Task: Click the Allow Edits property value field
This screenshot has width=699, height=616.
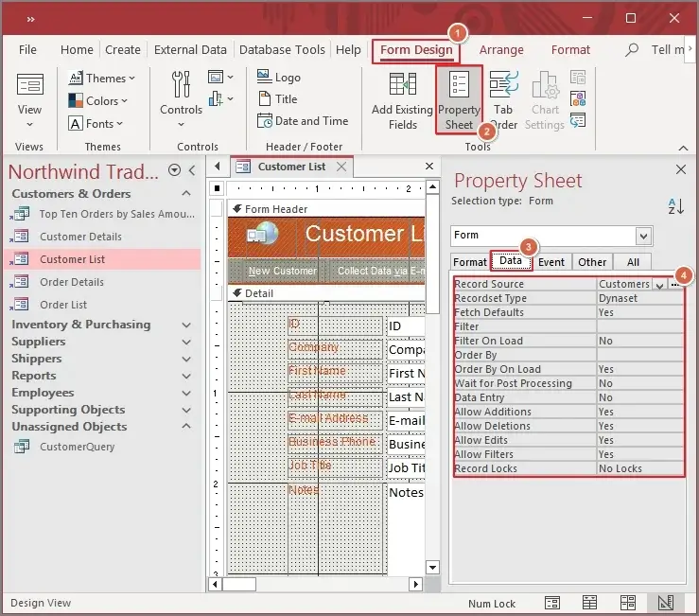Action: pyautogui.click(x=638, y=440)
